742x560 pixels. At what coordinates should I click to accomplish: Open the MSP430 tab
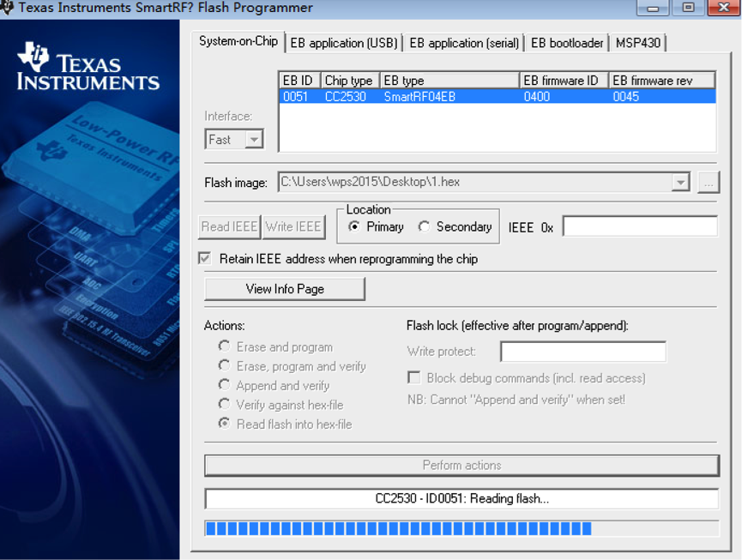tap(637, 43)
